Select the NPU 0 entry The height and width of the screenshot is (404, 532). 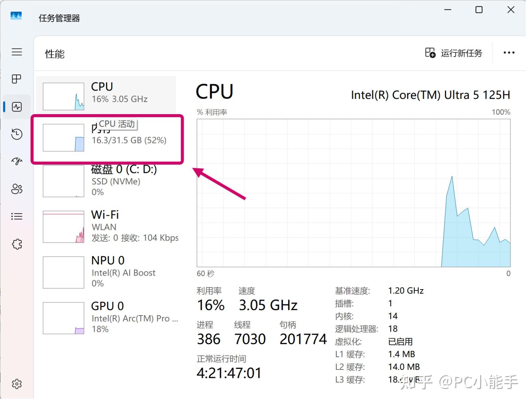click(106, 272)
